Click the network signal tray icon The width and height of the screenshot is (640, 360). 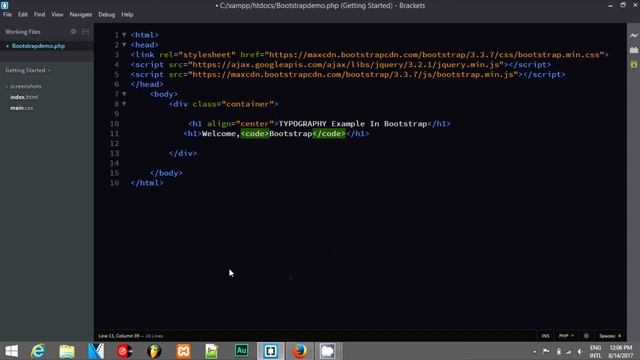click(569, 351)
